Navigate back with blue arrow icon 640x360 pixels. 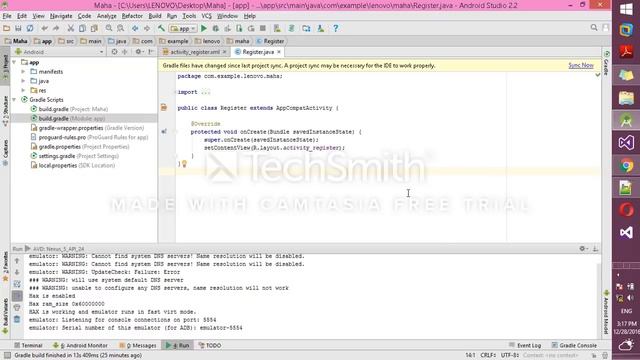(x=135, y=28)
